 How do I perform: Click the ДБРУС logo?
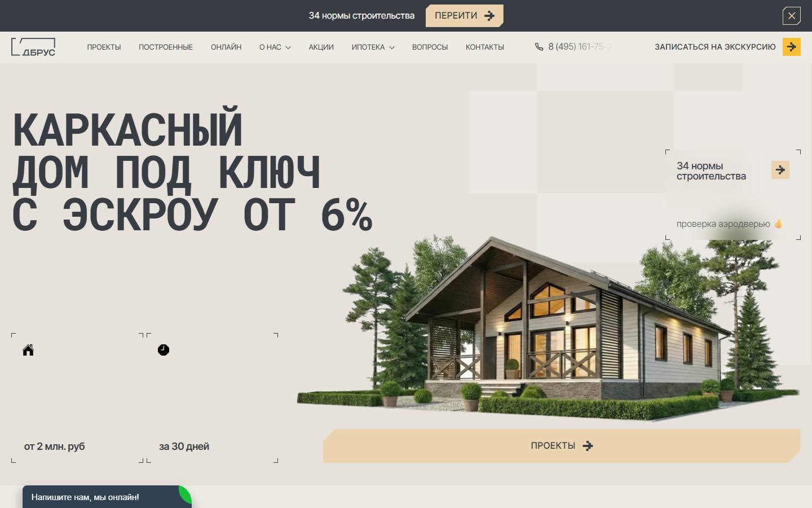pos(33,47)
